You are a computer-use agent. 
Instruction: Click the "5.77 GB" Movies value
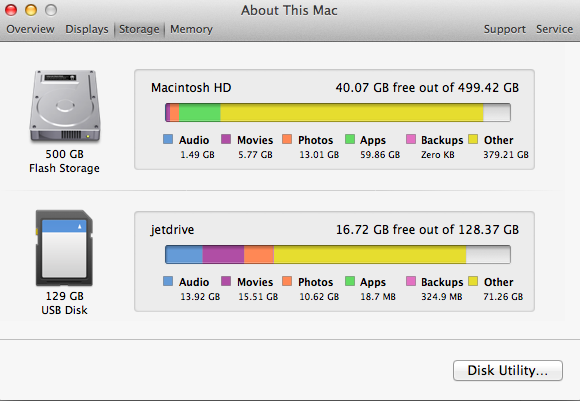(x=256, y=155)
